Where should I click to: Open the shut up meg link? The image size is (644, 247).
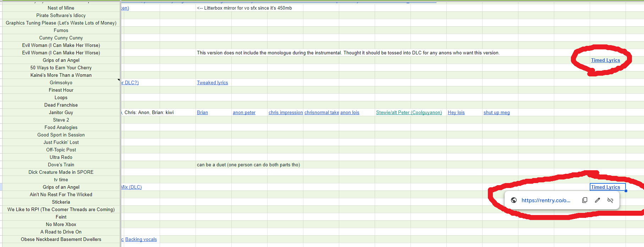496,112
